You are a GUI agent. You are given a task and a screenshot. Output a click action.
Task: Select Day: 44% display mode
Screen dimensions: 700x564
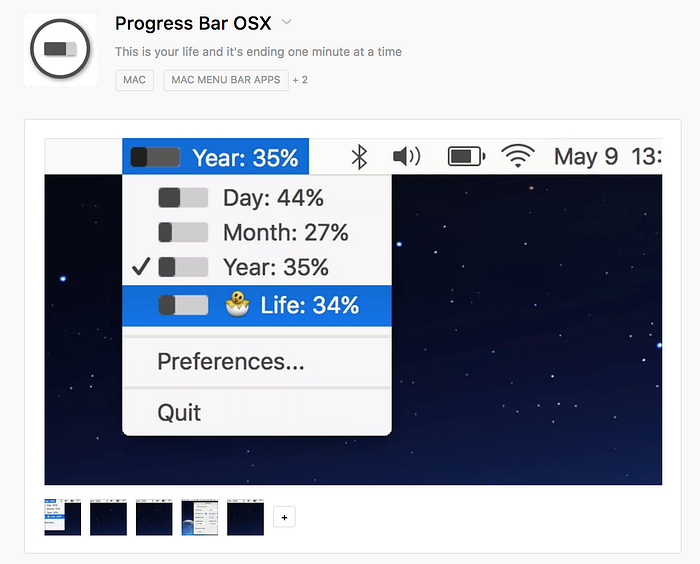tap(257, 197)
